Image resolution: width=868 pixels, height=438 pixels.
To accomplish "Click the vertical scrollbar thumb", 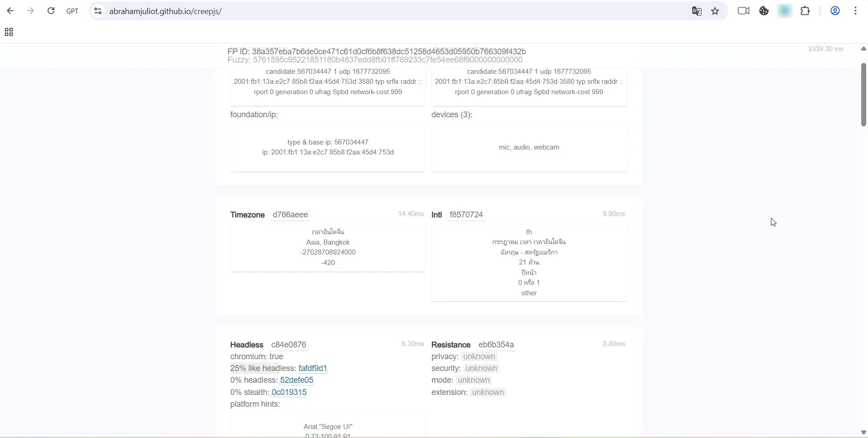I will (863, 94).
